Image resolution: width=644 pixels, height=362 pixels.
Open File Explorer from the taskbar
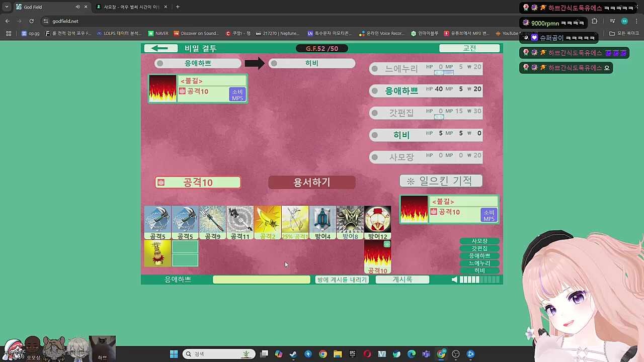[x=338, y=354]
